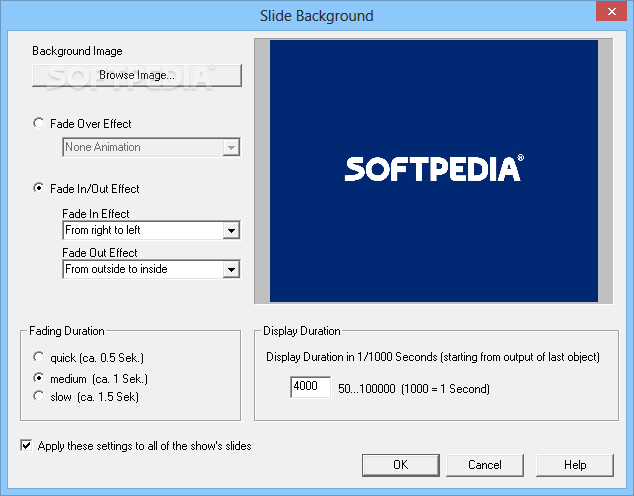
Task: Click the Cancel button
Action: coord(485,465)
